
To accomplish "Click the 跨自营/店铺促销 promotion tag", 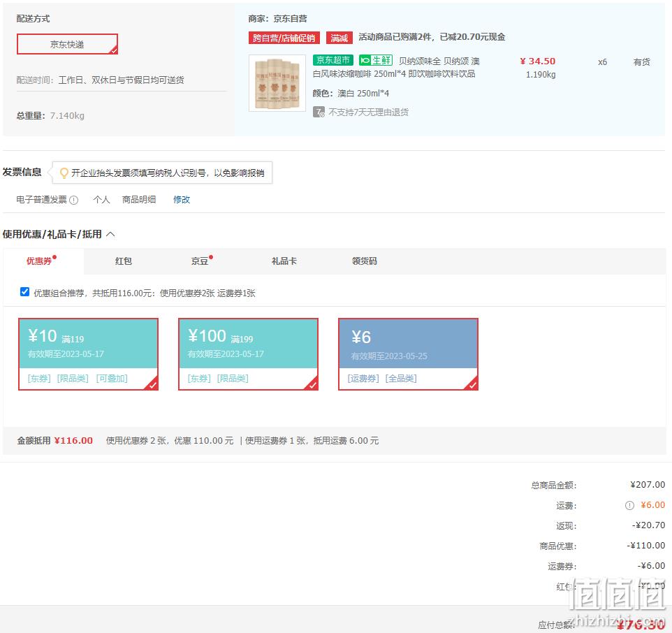I will 284,38.
